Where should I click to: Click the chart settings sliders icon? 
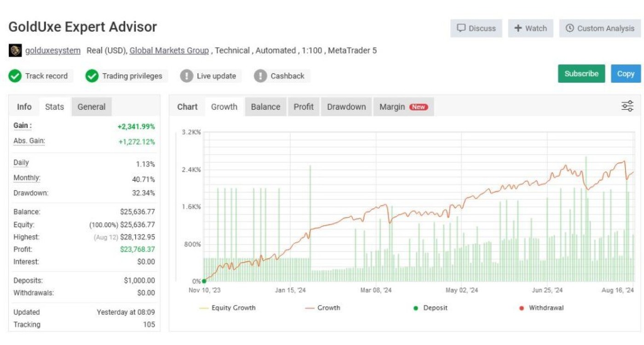pyautogui.click(x=627, y=106)
